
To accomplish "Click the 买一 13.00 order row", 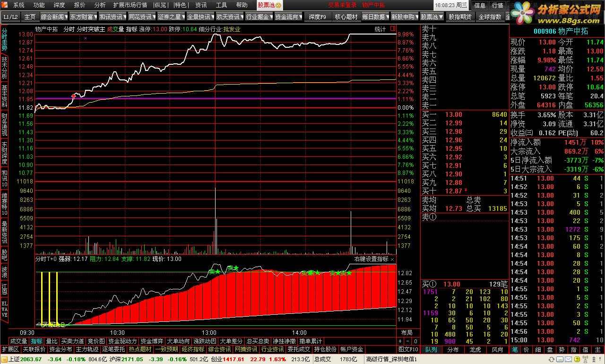I will (x=465, y=114).
